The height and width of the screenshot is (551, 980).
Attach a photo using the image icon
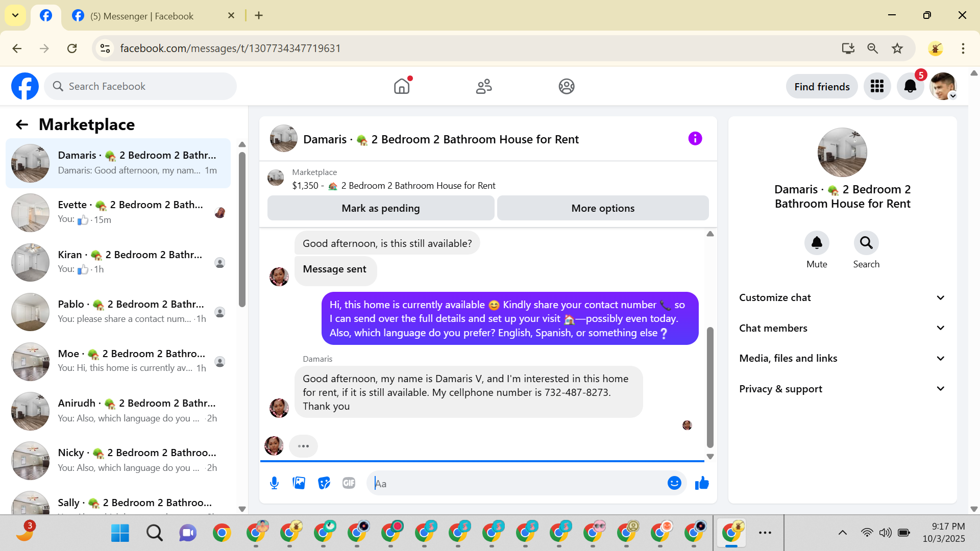point(299,483)
